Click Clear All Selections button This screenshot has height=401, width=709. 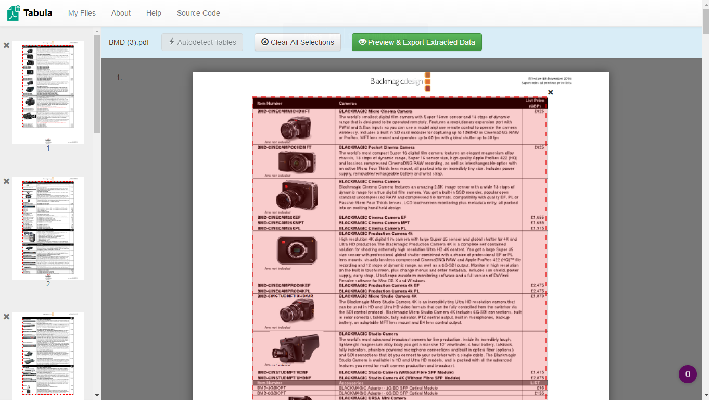tap(298, 42)
